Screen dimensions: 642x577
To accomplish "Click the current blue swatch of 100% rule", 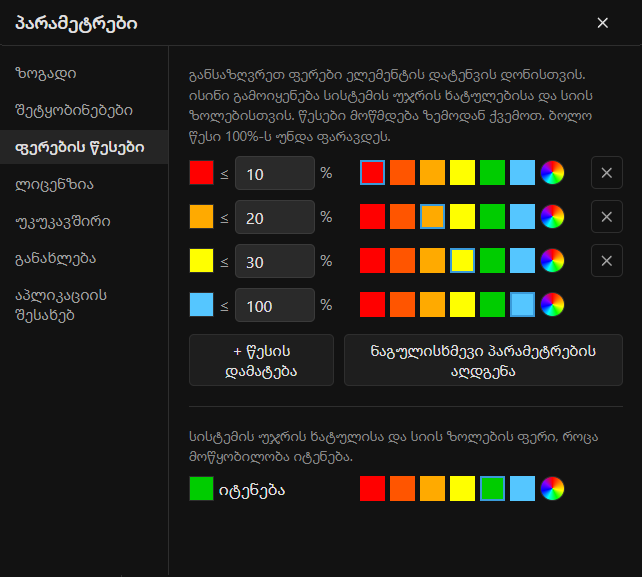I will click(201, 305).
